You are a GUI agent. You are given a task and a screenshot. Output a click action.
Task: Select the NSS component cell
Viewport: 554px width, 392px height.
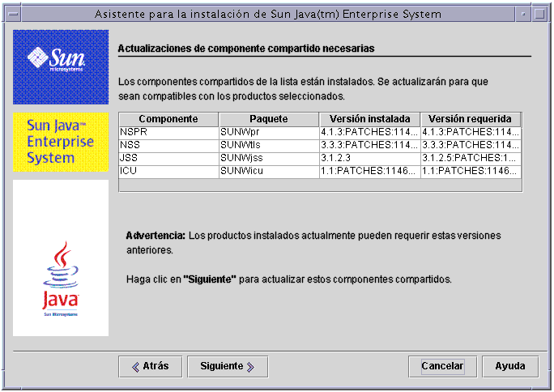tap(168, 146)
